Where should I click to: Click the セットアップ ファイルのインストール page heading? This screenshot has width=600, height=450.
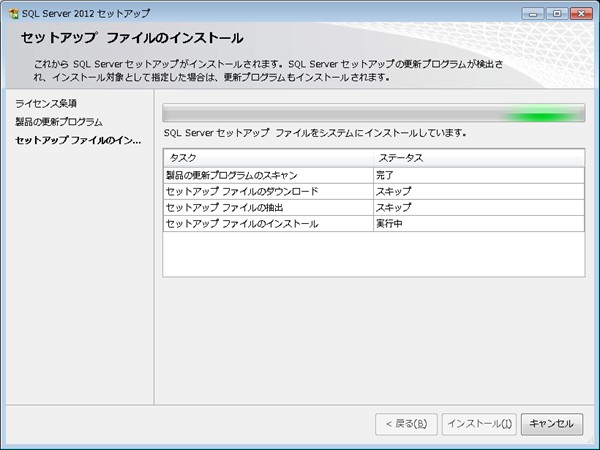click(132, 38)
